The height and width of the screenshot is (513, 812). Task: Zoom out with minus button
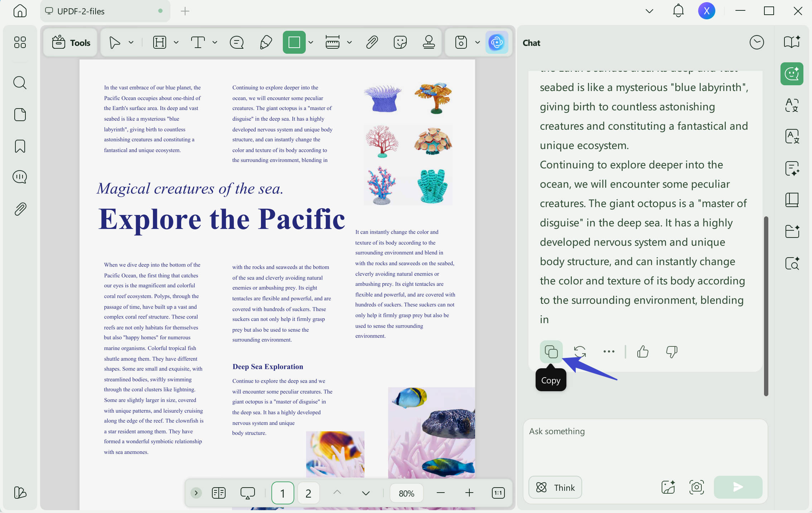pyautogui.click(x=440, y=493)
